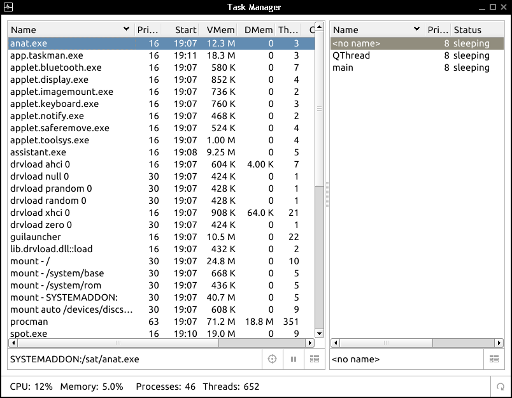Viewport: 512px width, 398px height.
Task: Select the guilauncher process
Action: click(161, 237)
